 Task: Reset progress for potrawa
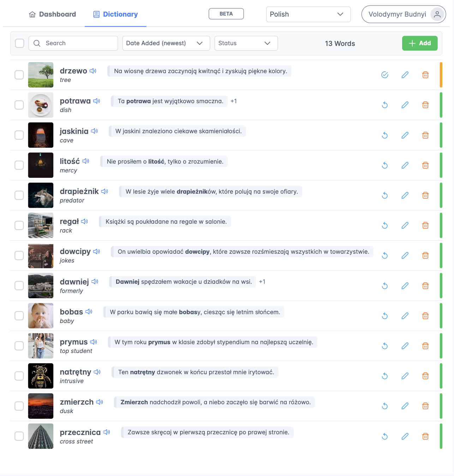pos(385,105)
